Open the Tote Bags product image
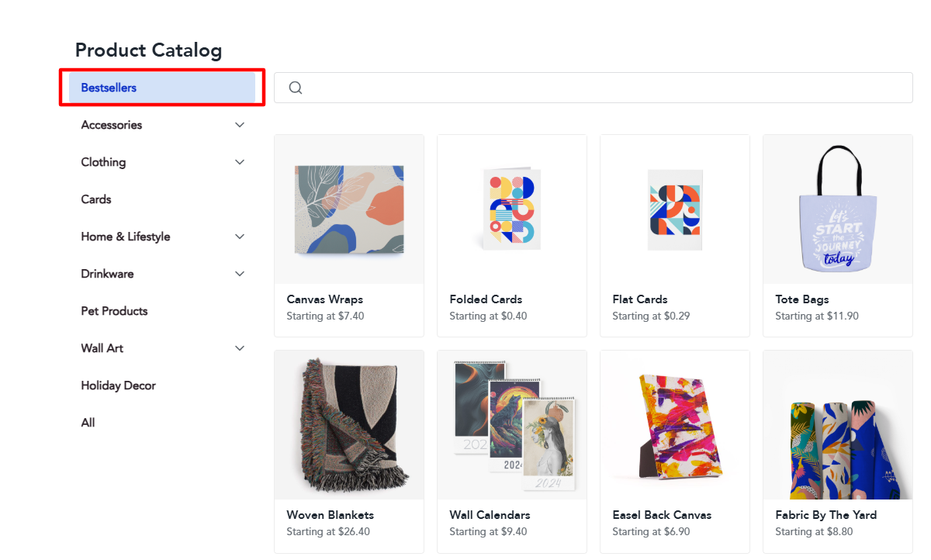931x560 pixels. tap(838, 209)
